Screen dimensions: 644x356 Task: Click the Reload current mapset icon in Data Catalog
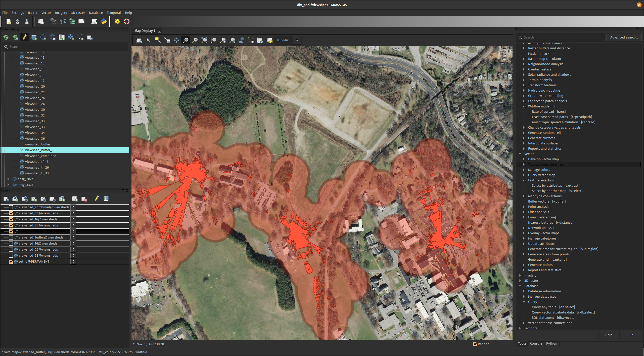(16, 37)
